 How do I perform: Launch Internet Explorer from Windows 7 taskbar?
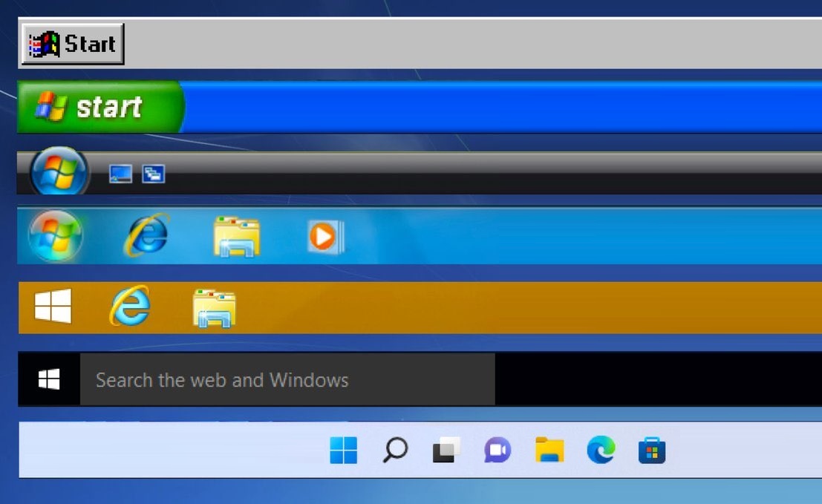(x=147, y=236)
